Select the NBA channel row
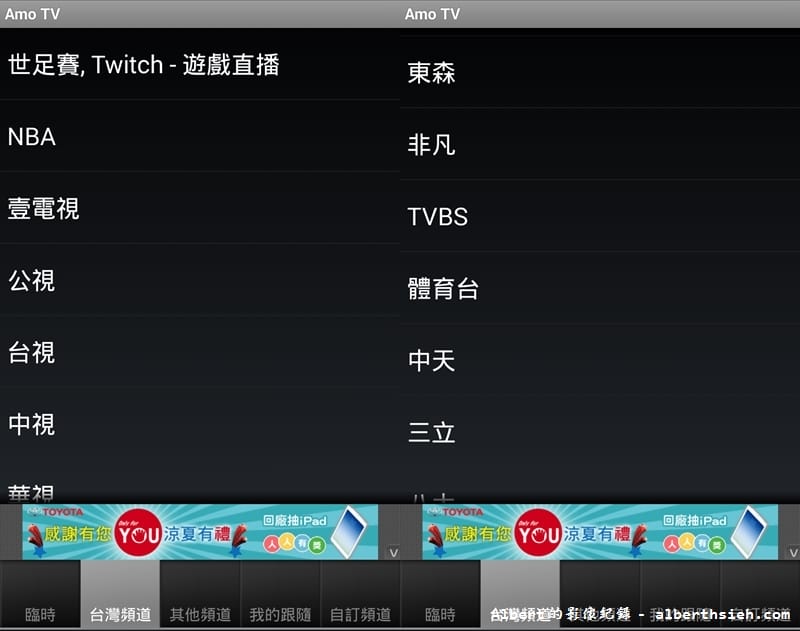This screenshot has height=631, width=800. point(200,136)
